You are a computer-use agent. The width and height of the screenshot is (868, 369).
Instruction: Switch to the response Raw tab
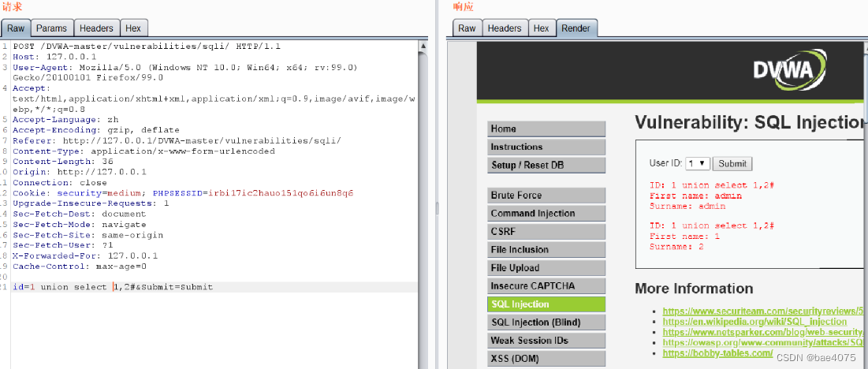point(468,28)
